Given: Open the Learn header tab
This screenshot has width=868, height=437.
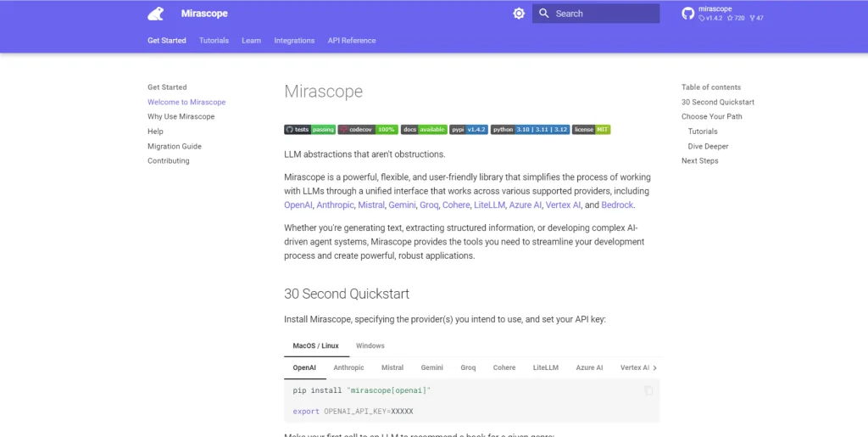Looking at the screenshot, I should tap(251, 41).
